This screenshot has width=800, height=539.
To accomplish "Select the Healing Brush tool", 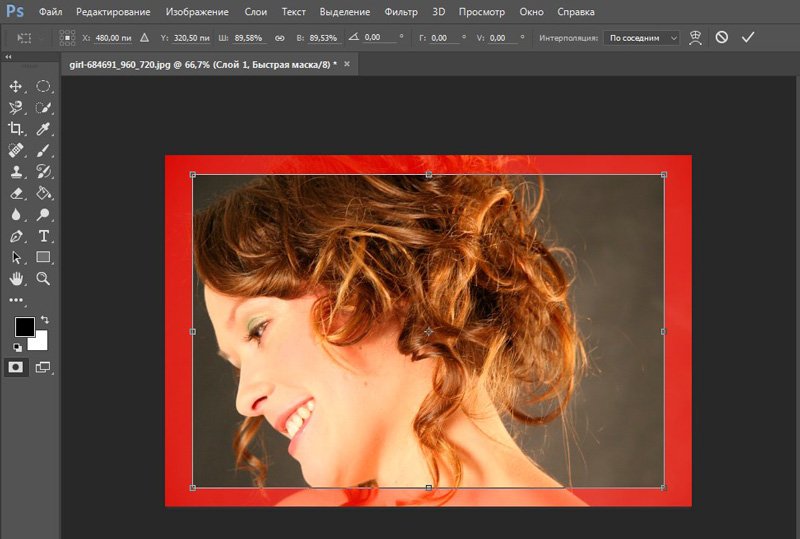I will point(16,150).
